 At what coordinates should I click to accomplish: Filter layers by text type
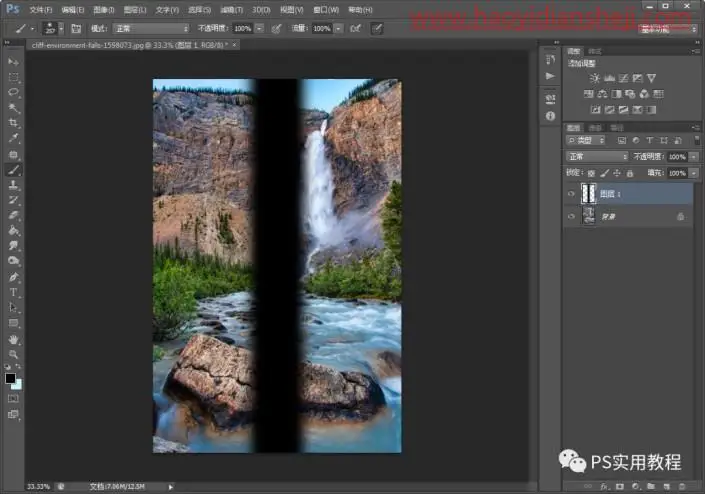tap(649, 140)
